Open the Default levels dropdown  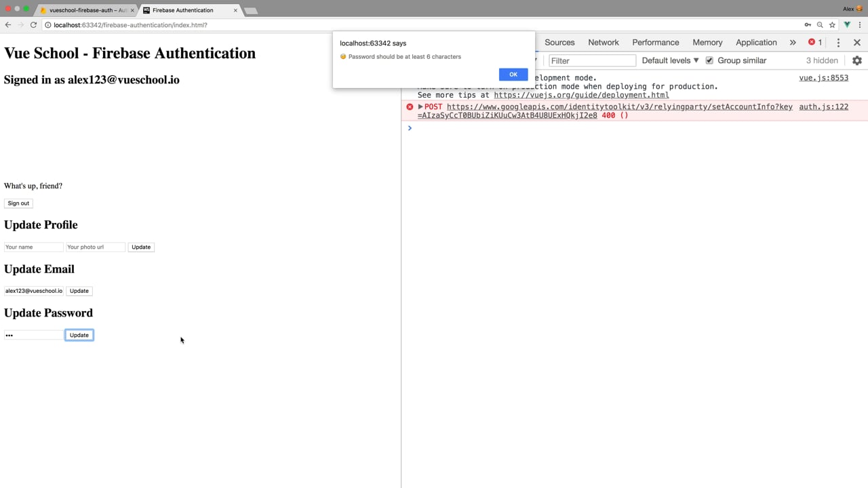tap(670, 60)
